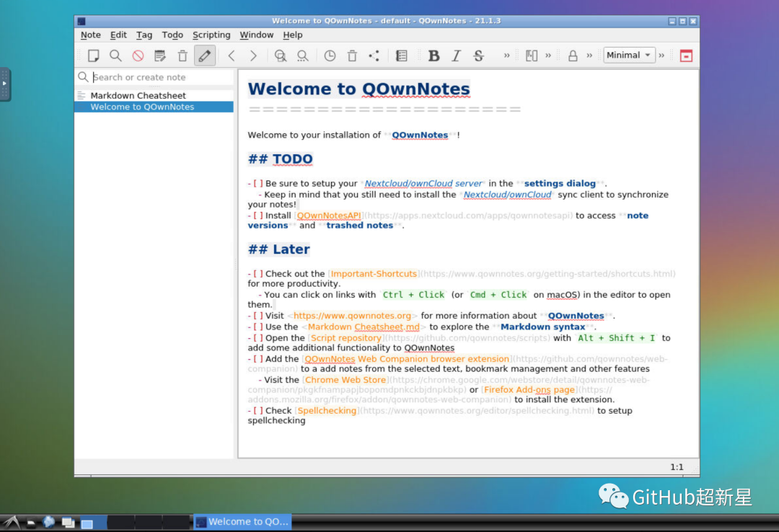Expand overflow chevron after panel layout icon
The image size is (779, 532).
[x=548, y=56]
